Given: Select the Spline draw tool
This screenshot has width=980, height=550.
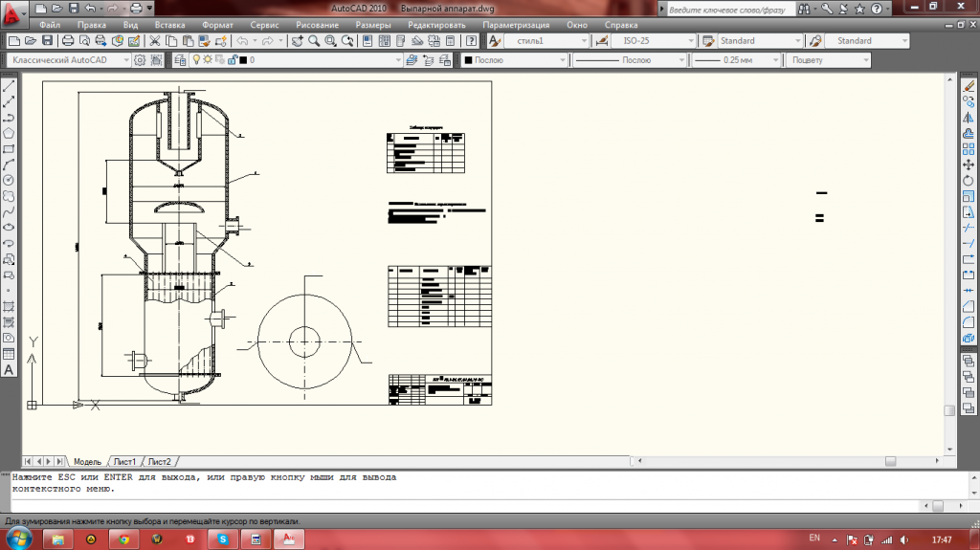Looking at the screenshot, I should pyautogui.click(x=9, y=212).
